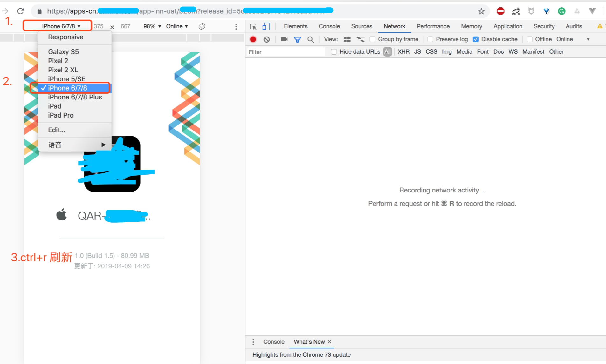Rotate the device viewport orientation
This screenshot has height=364, width=606.
tap(202, 26)
